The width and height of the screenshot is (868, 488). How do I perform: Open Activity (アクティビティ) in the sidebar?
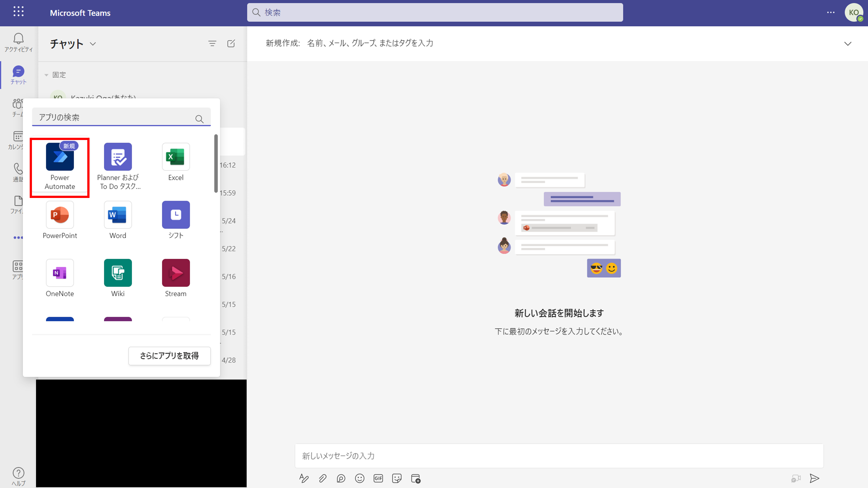18,42
